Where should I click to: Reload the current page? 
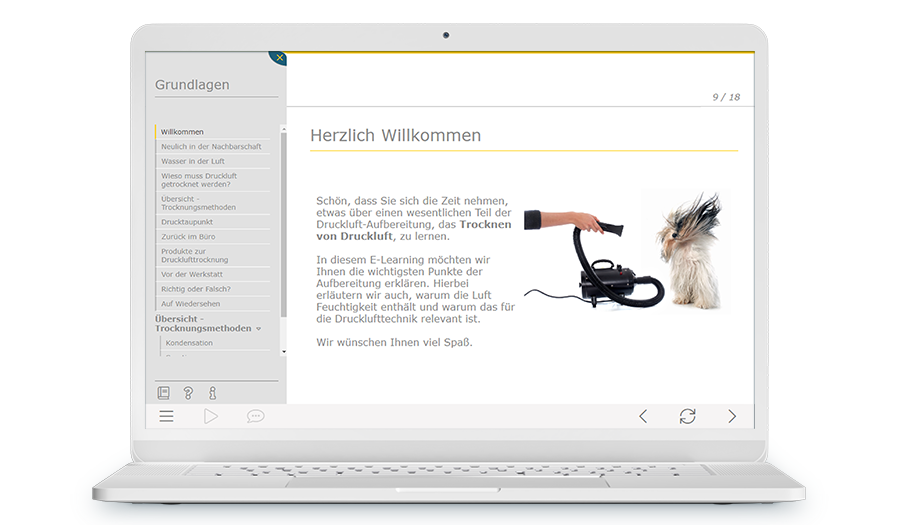(688, 416)
